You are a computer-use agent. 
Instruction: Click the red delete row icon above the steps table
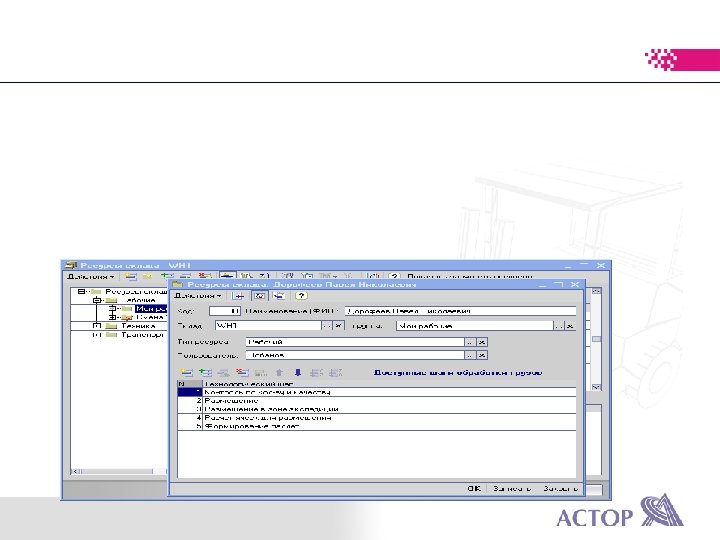(x=242, y=372)
